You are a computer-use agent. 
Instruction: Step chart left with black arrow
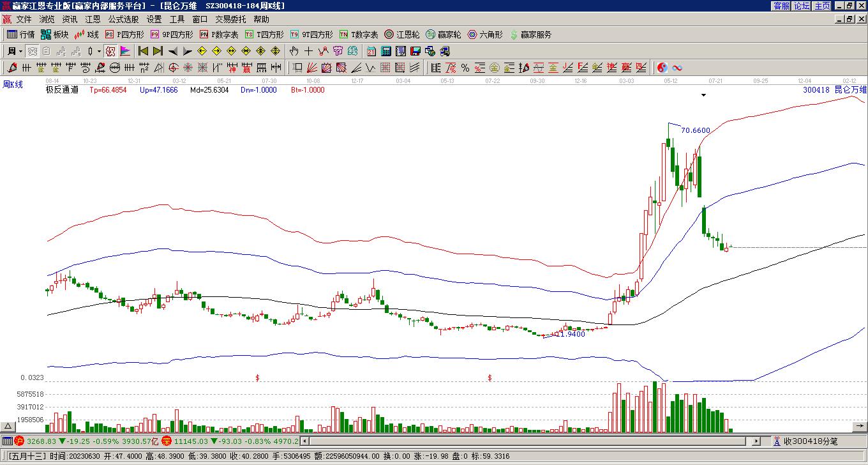pyautogui.click(x=172, y=51)
